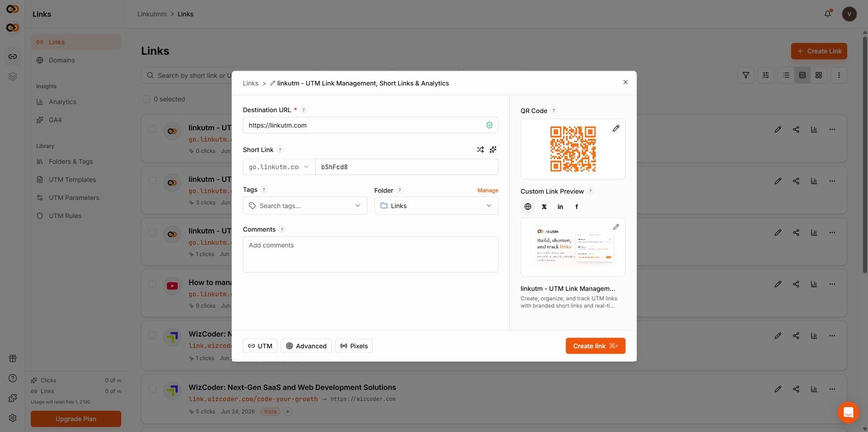
Task: Randomize the short link key
Action: click(x=480, y=150)
